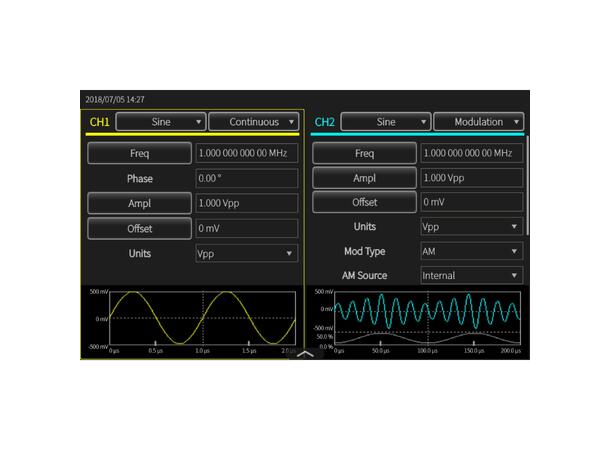
Task: Edit the CH2 amplitude 1.000 Vpp field
Action: 471,178
